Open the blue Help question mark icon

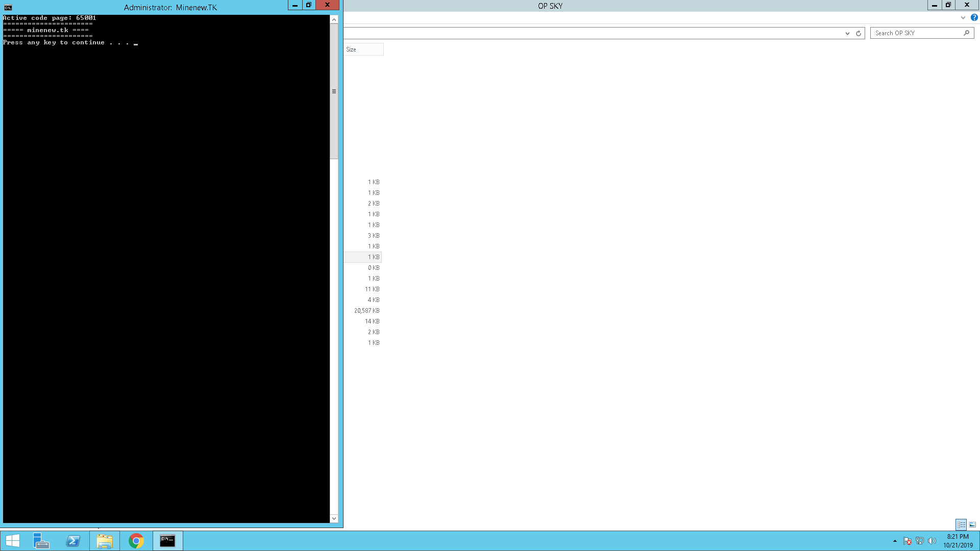click(974, 17)
